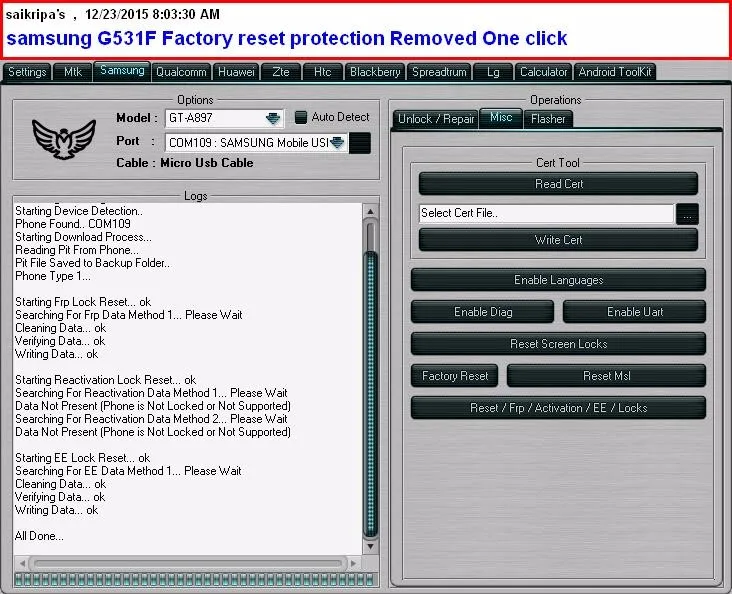732x594 pixels.
Task: Click the logs scroll down arrow
Action: [370, 546]
